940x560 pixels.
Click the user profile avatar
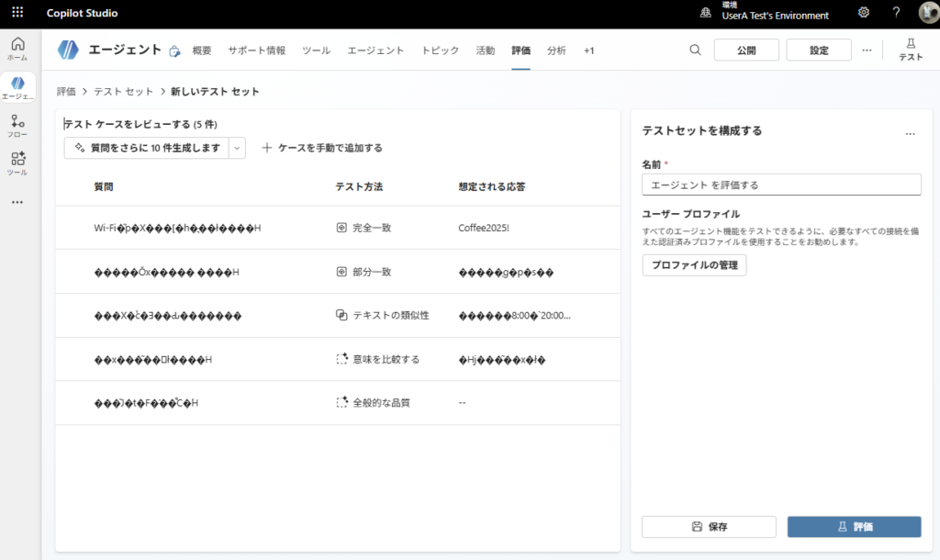pos(927,13)
